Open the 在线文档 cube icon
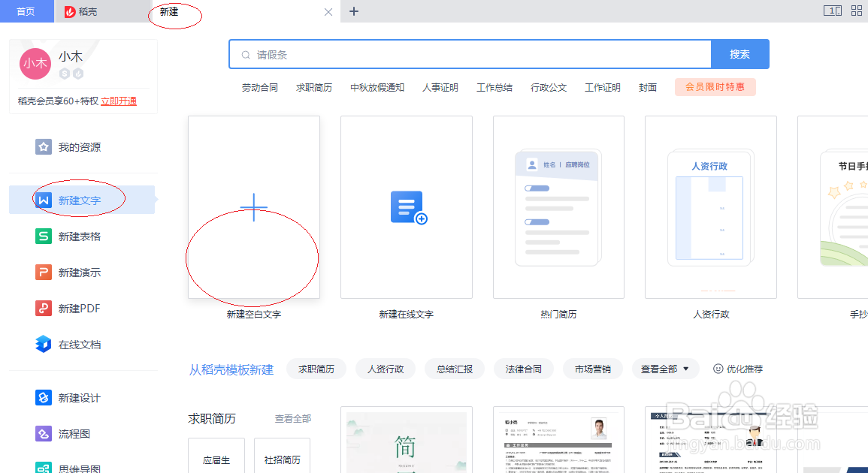Image resolution: width=868 pixels, height=473 pixels. pos(44,344)
